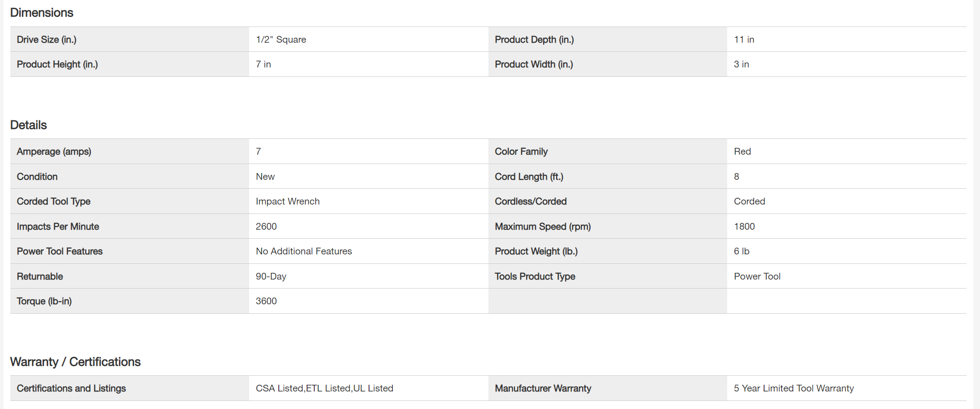Viewport: 980px width, 409px height.
Task: Select the Drive Size (in.) label
Action: point(47,40)
